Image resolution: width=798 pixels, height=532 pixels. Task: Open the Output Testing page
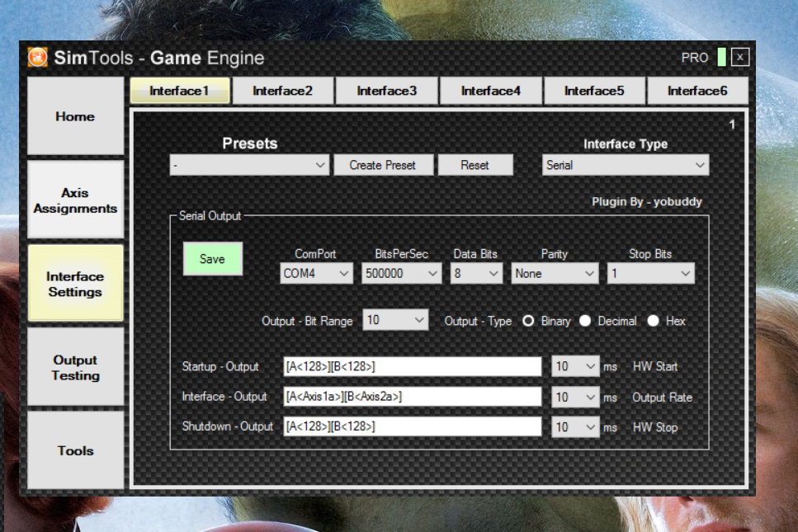tap(75, 367)
